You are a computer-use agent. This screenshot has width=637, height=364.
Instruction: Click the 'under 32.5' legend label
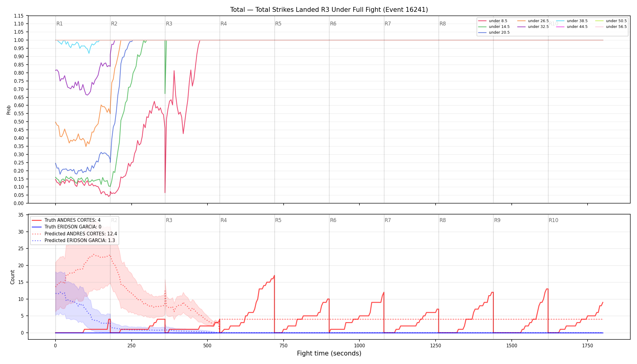tap(538, 27)
